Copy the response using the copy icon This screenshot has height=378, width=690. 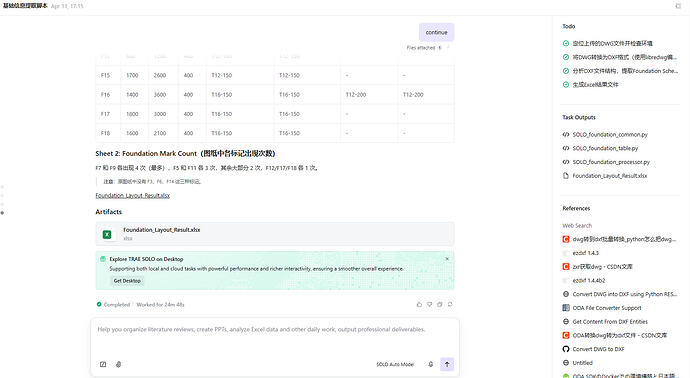point(440,305)
